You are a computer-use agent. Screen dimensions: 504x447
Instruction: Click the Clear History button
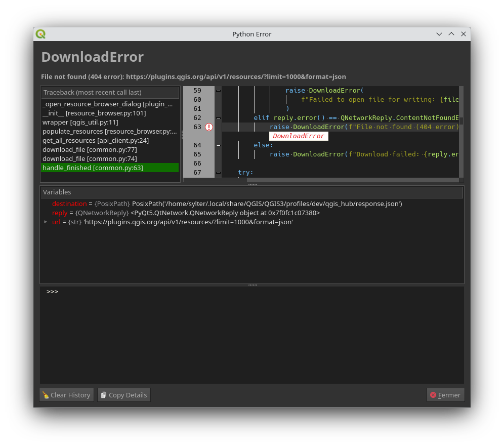(66, 395)
